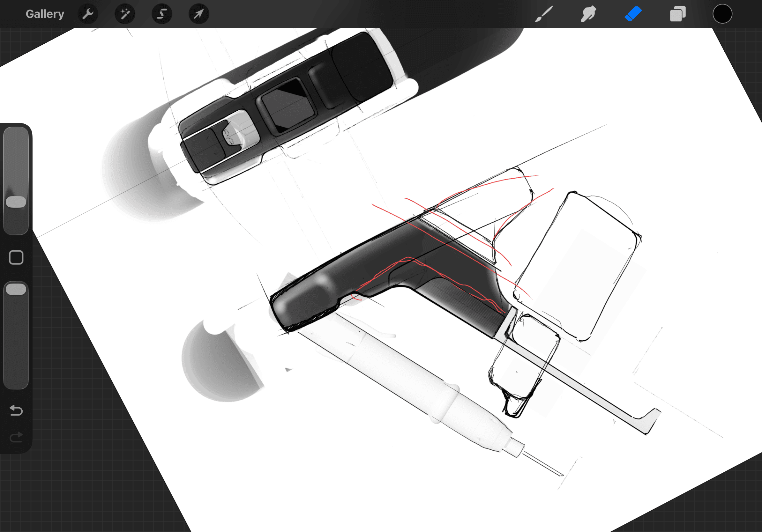The width and height of the screenshot is (762, 532).
Task: Select the Paint brush tool
Action: 544,14
